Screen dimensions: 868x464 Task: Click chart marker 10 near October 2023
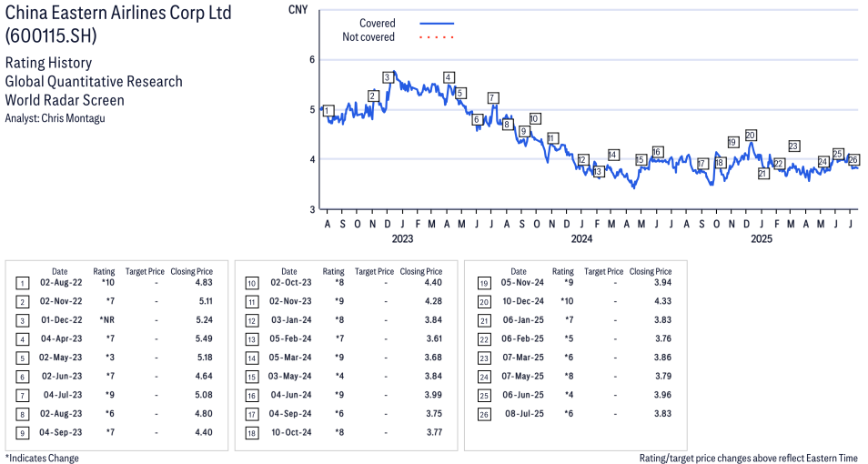point(534,118)
